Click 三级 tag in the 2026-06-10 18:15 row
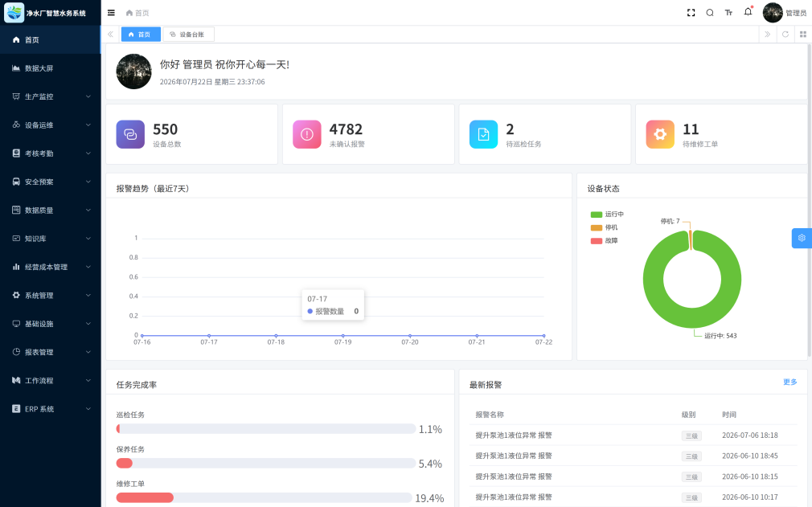Viewport: 812px width, 507px height. pyautogui.click(x=691, y=477)
